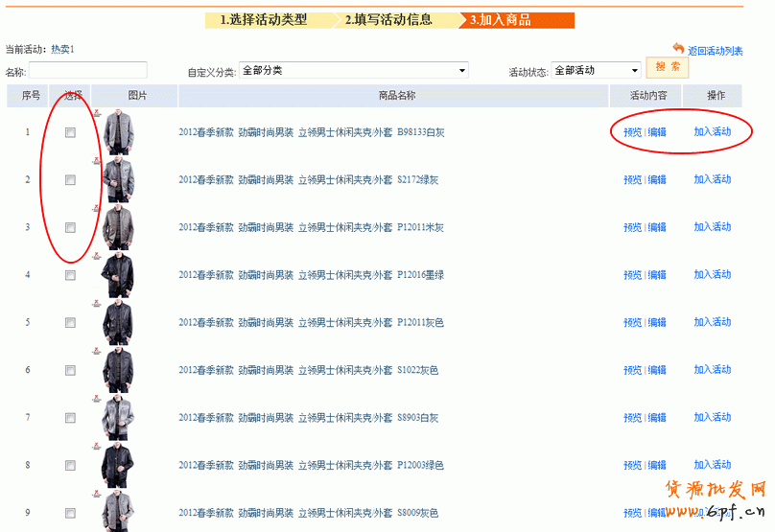Open the 返回活动列表 link
775x532 pixels.
tap(715, 51)
